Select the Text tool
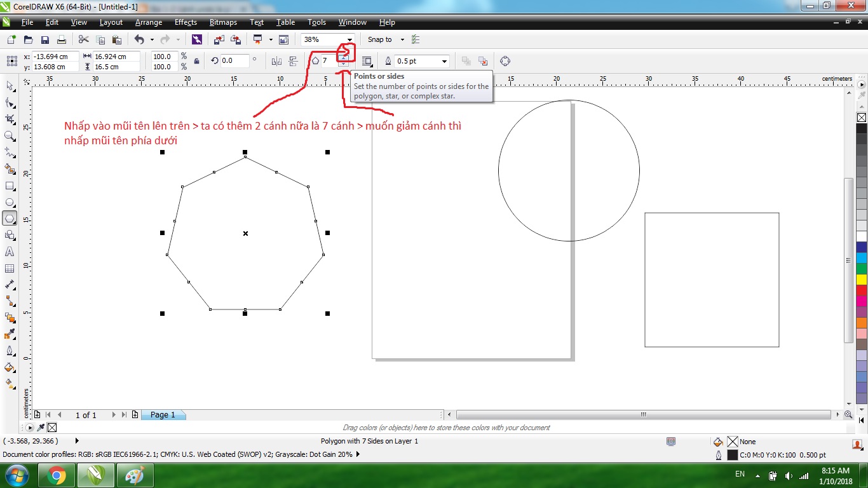The height and width of the screenshot is (488, 868). (10, 252)
